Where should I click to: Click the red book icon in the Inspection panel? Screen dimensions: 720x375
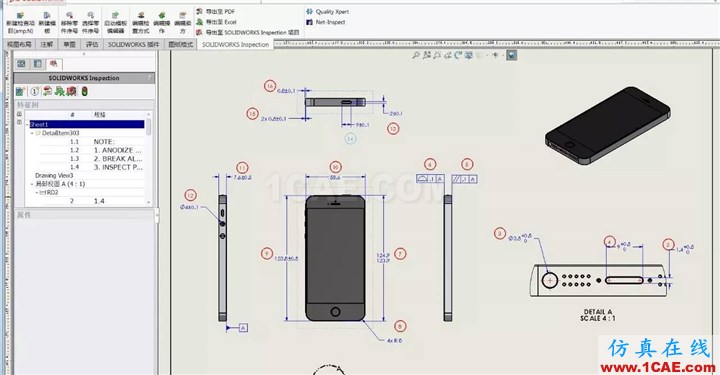(x=72, y=91)
